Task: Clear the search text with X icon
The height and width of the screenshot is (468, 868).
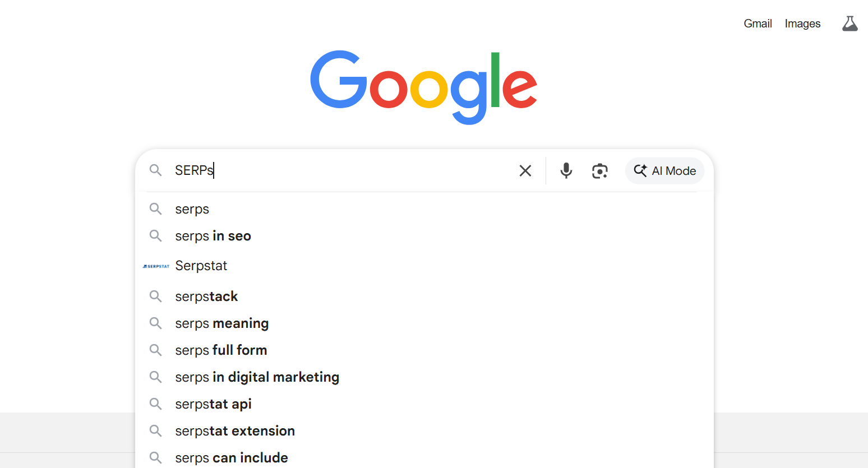Action: (x=525, y=170)
